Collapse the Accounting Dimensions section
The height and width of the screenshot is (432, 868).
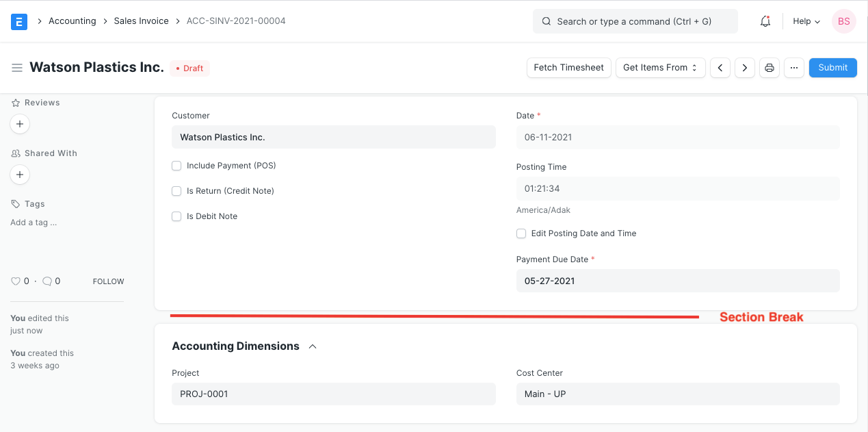coord(313,346)
